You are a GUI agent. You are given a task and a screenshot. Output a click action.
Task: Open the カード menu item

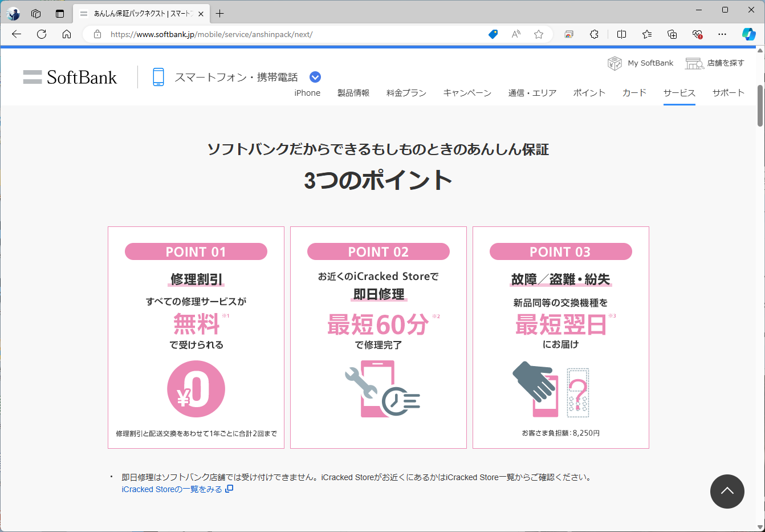pyautogui.click(x=634, y=93)
